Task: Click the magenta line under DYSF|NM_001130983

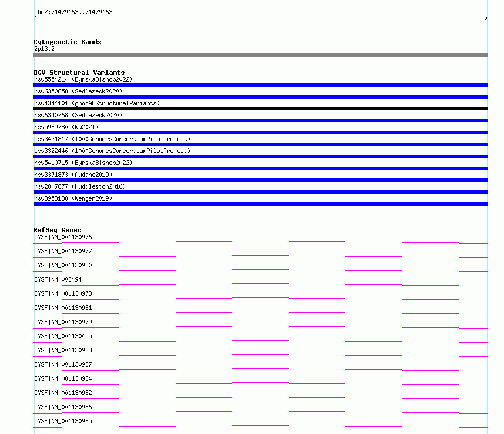Action: pos(260,355)
